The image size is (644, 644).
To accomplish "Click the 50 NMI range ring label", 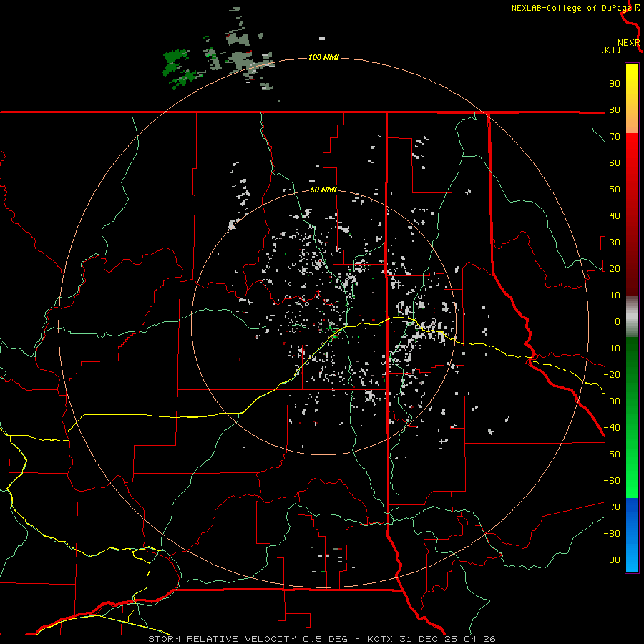I will 323,190.
